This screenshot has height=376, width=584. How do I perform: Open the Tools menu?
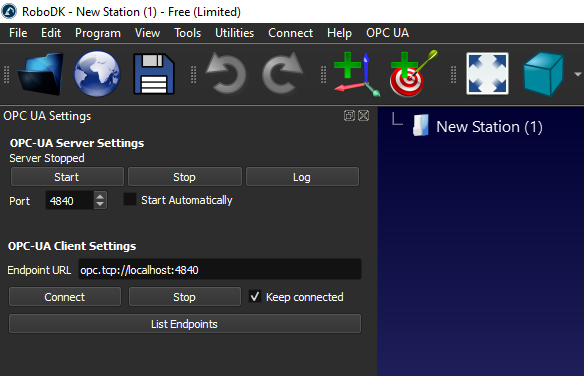pyautogui.click(x=187, y=33)
